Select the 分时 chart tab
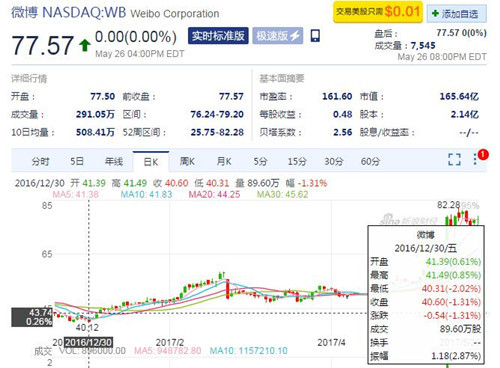 [x=41, y=162]
